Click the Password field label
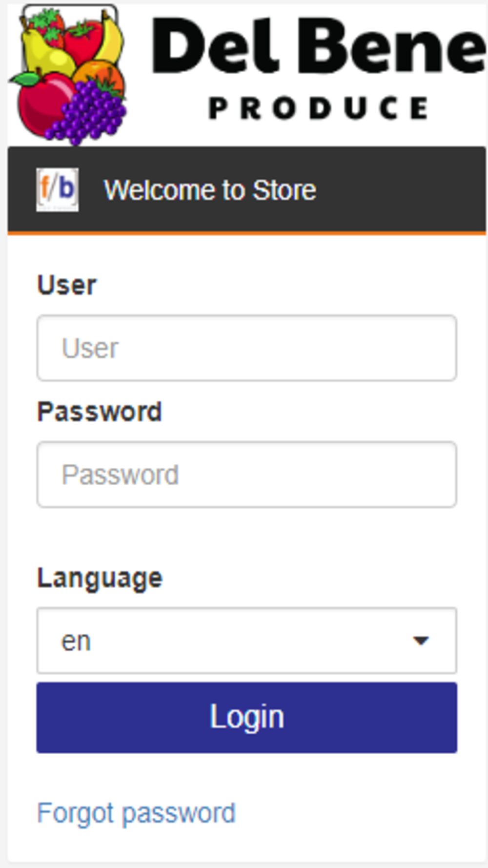This screenshot has width=488, height=868. 100,412
